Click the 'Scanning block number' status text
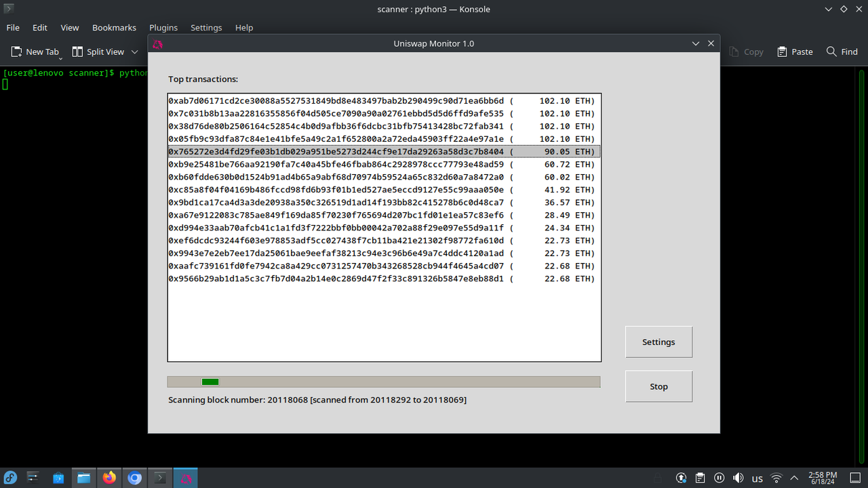Viewport: 868px width, 488px height. pos(317,400)
